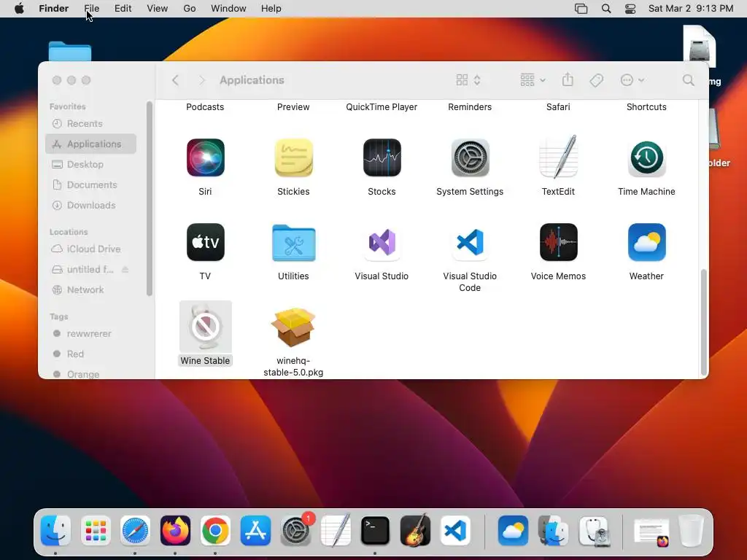
Task: Select Desktop in the sidebar
Action: point(91,164)
